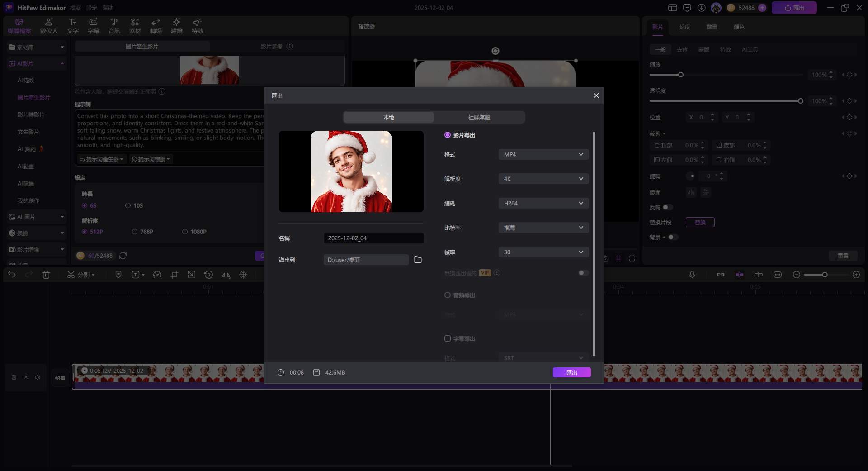Check the 字幕導出 checkbox
This screenshot has height=471, width=868.
447,338
